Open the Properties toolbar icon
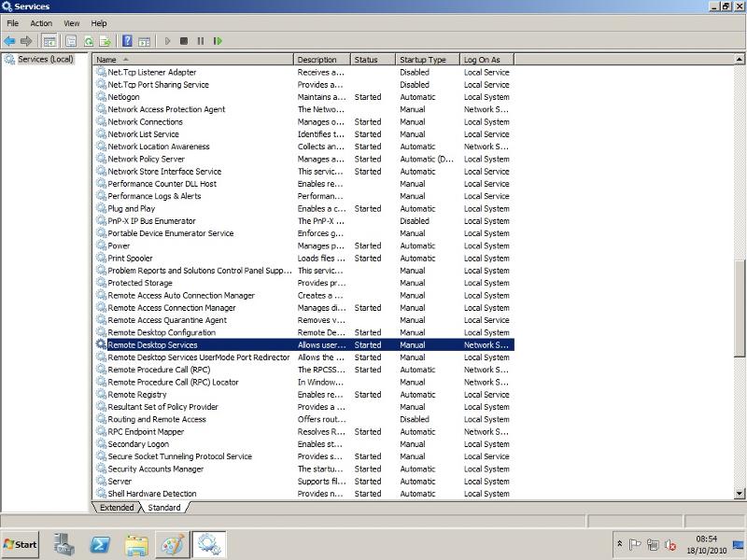Viewport: 747px width, 560px height. pos(71,41)
